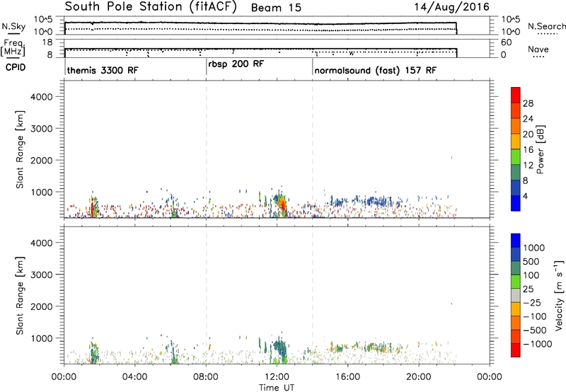Click the rightmost 00:00 time tick label
The image size is (566, 392).
click(490, 377)
